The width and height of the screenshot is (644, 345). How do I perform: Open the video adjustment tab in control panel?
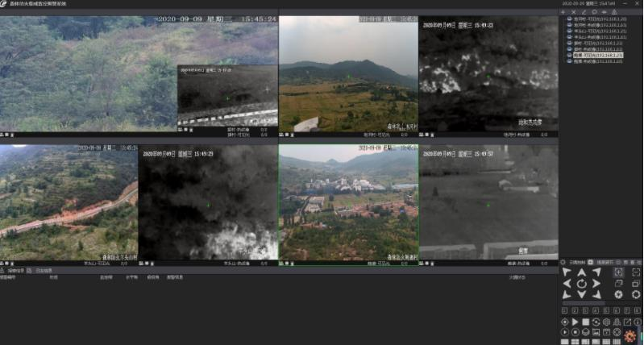(x=605, y=262)
